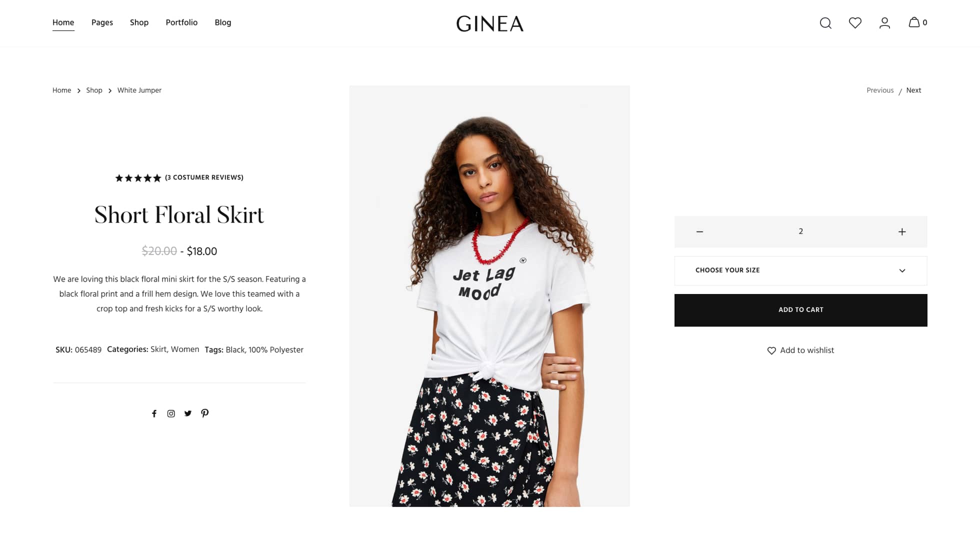This screenshot has height=560, width=980.
Task: Share product on Twitter
Action: coord(188,413)
